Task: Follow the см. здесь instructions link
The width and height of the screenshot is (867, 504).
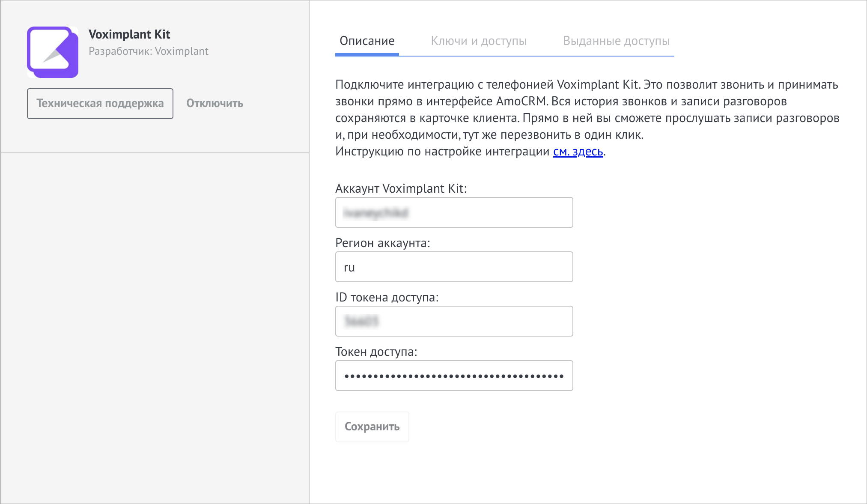Action: tap(578, 152)
